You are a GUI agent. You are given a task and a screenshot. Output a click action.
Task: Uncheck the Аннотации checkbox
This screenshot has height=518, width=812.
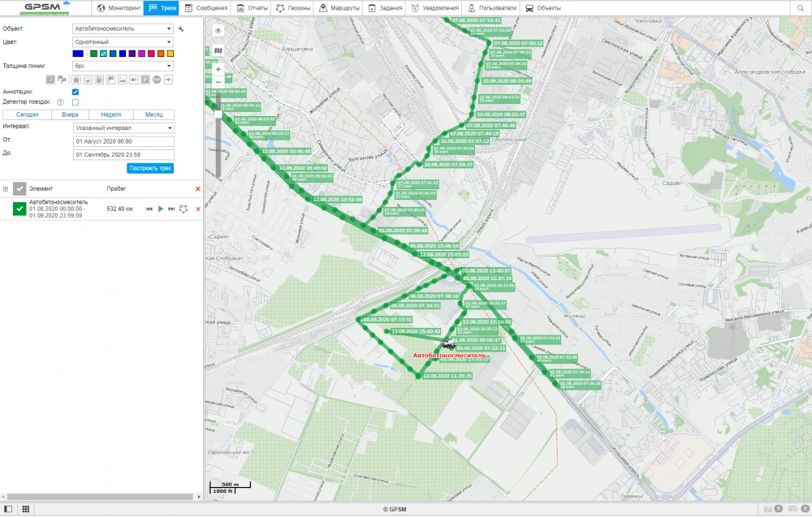[76, 92]
